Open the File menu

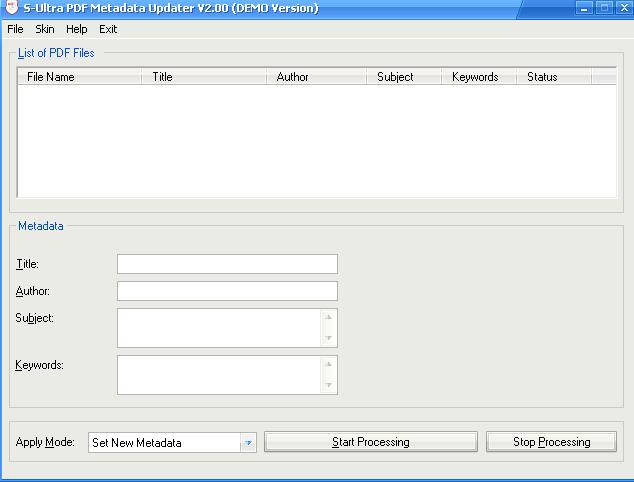[15, 29]
